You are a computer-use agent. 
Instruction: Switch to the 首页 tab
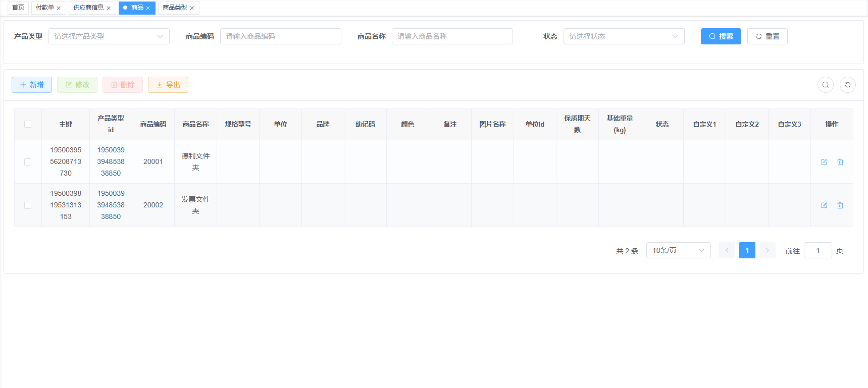[x=18, y=8]
